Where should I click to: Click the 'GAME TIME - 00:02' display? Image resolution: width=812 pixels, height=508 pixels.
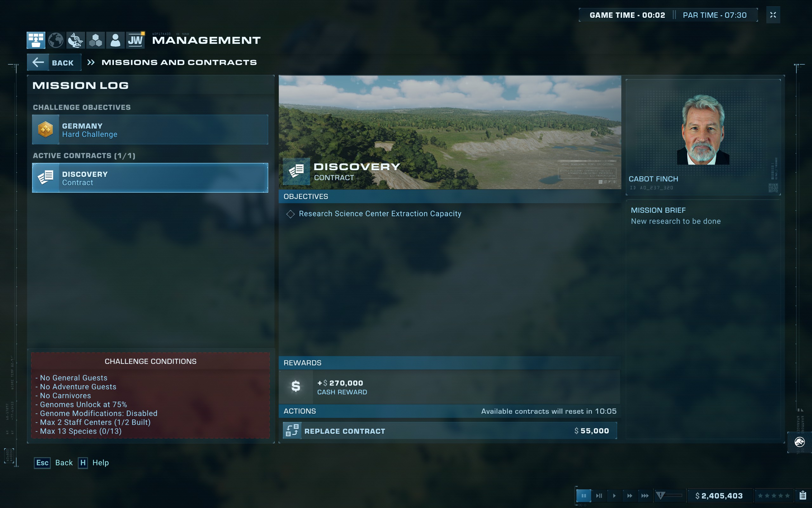627,15
